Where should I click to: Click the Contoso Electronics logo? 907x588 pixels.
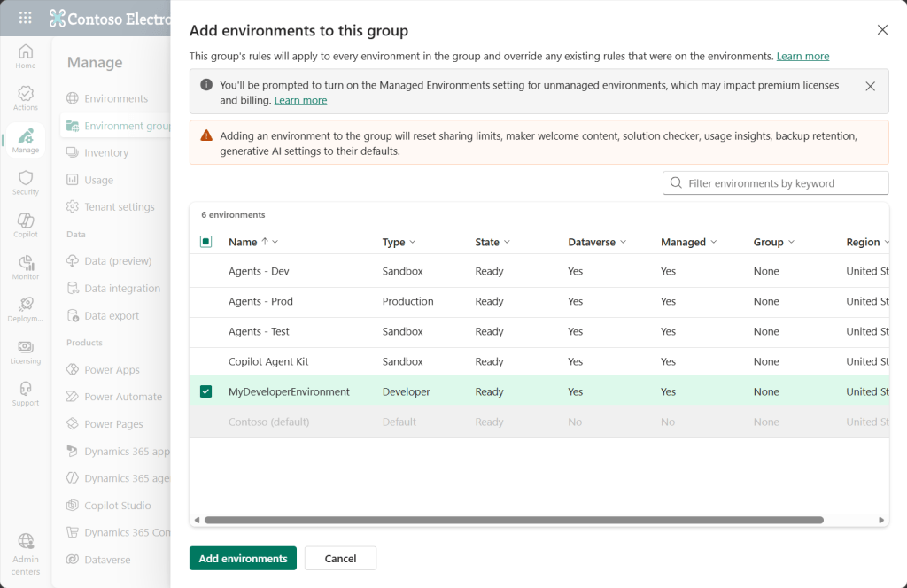(x=58, y=19)
